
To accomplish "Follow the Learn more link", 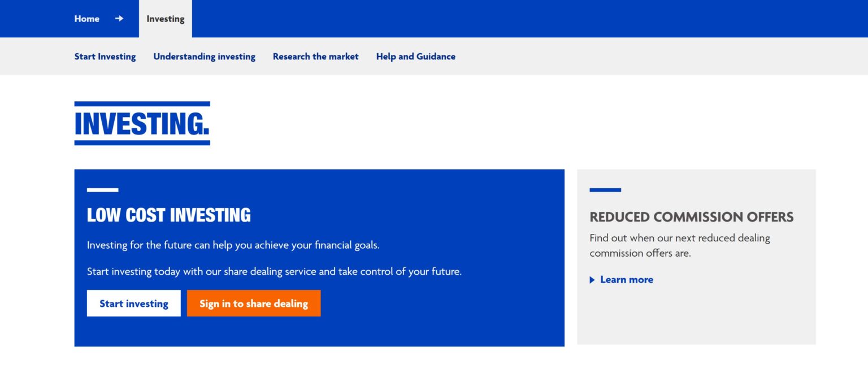I will [x=627, y=279].
